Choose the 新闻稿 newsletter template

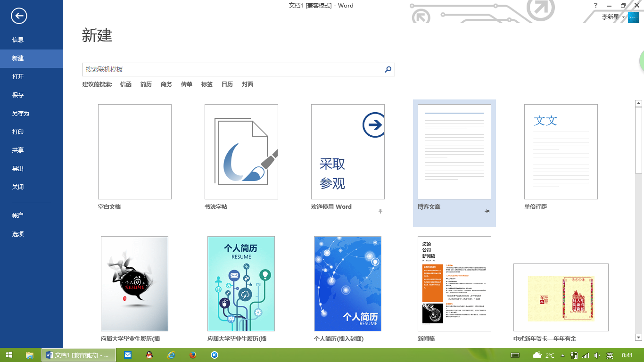(x=454, y=284)
